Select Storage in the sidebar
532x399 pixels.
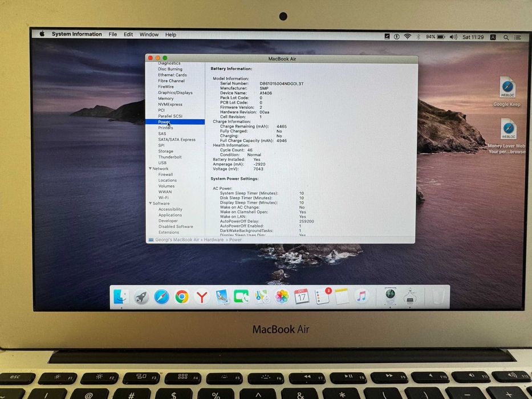tap(165, 151)
